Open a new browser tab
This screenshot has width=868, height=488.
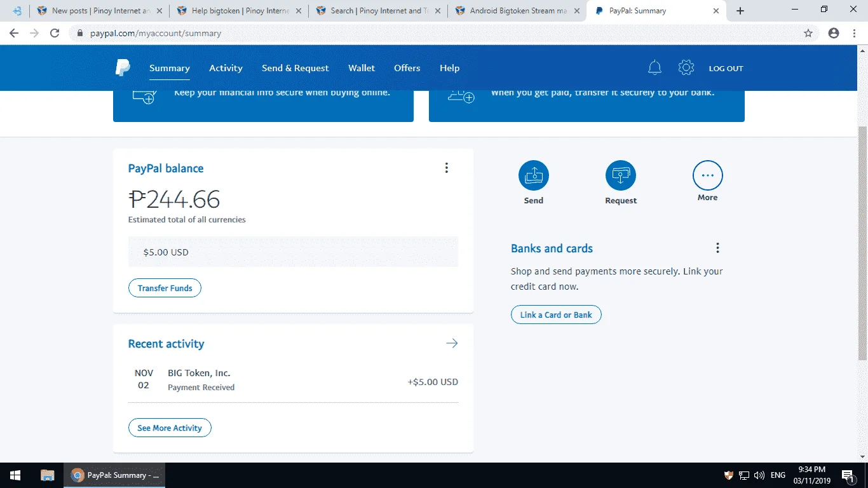740,11
